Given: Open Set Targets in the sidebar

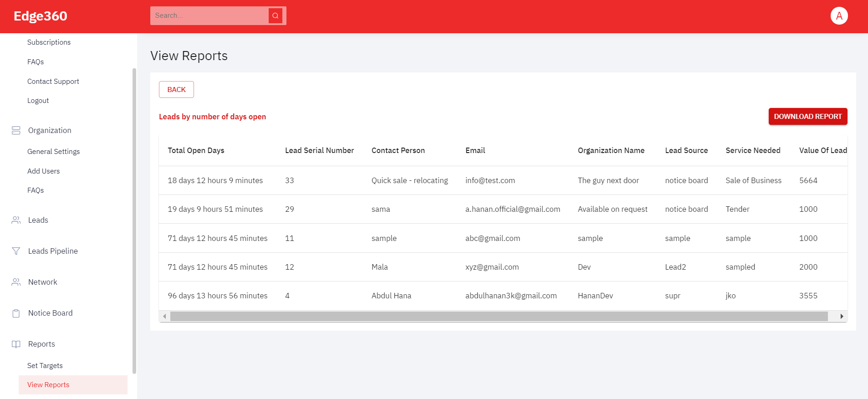Looking at the screenshot, I should tap(45, 366).
